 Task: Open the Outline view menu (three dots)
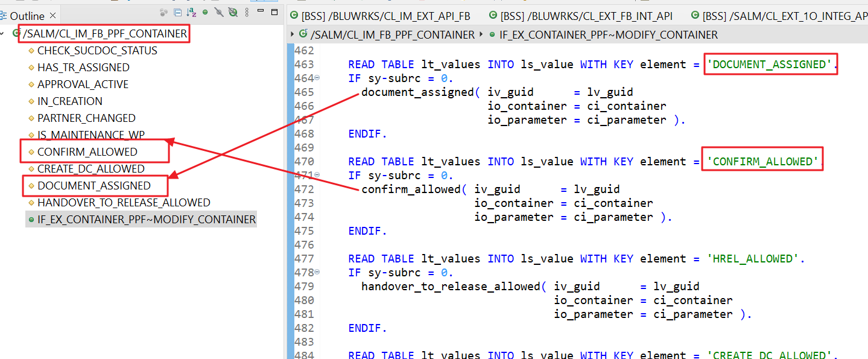[x=246, y=12]
